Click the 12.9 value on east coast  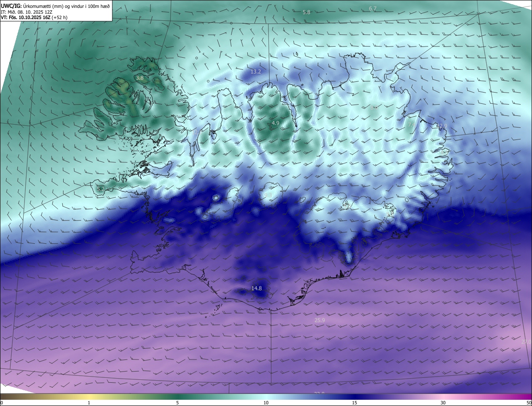[x=441, y=126]
